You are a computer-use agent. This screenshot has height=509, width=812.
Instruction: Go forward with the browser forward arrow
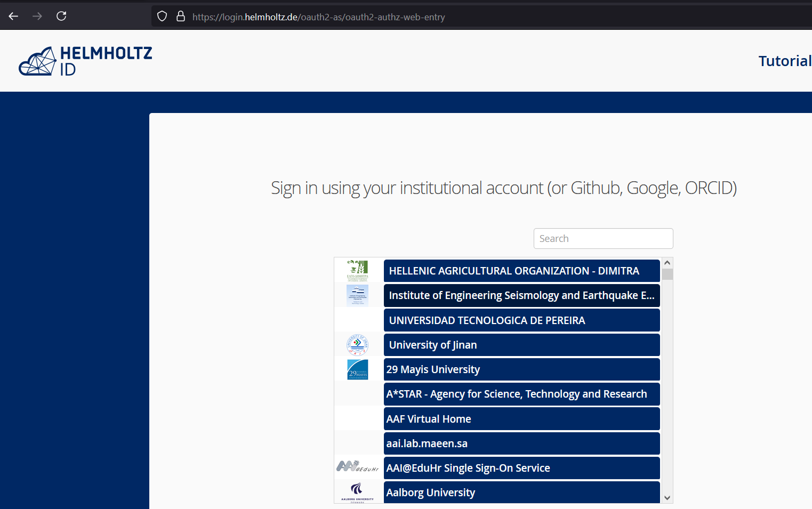tap(37, 16)
